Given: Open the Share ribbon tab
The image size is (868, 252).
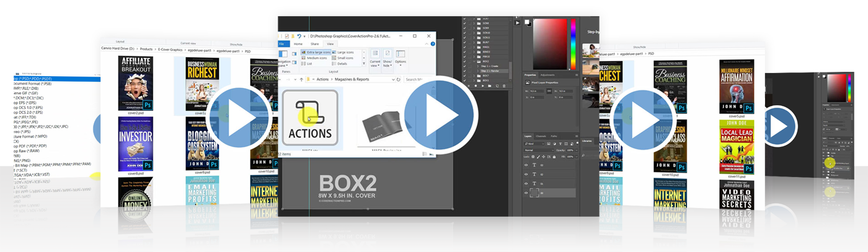Looking at the screenshot, I should (x=314, y=44).
